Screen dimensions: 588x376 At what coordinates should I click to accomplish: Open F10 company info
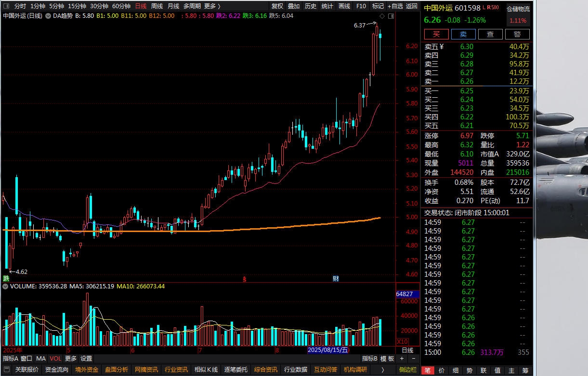pyautogui.click(x=361, y=6)
